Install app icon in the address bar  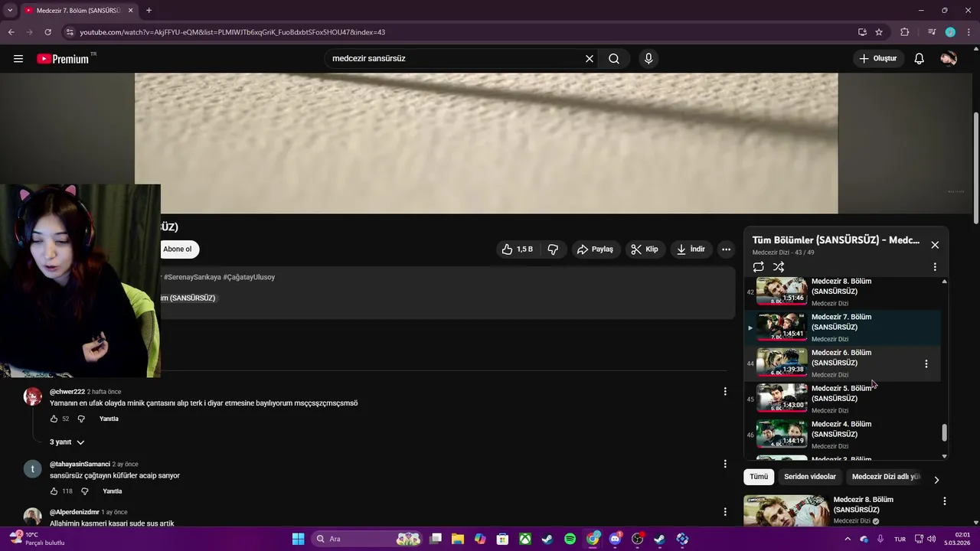[862, 32]
